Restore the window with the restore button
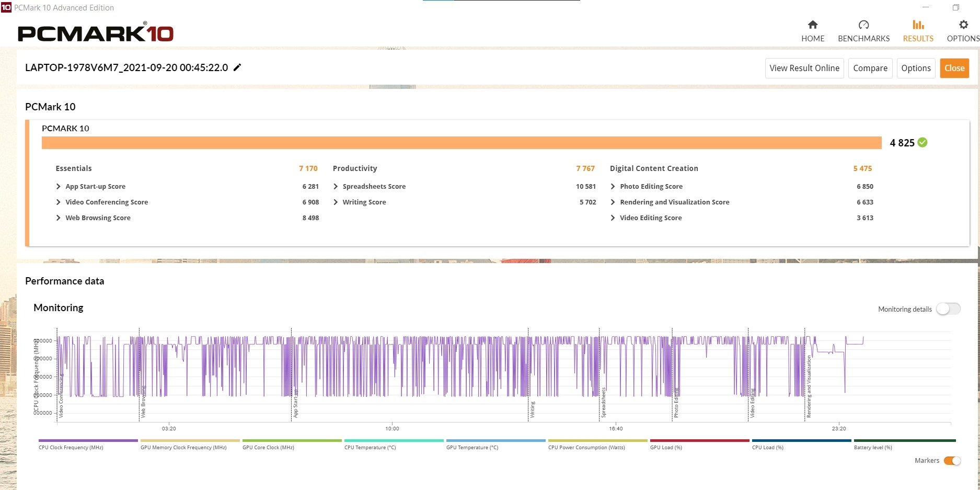 coord(956,7)
